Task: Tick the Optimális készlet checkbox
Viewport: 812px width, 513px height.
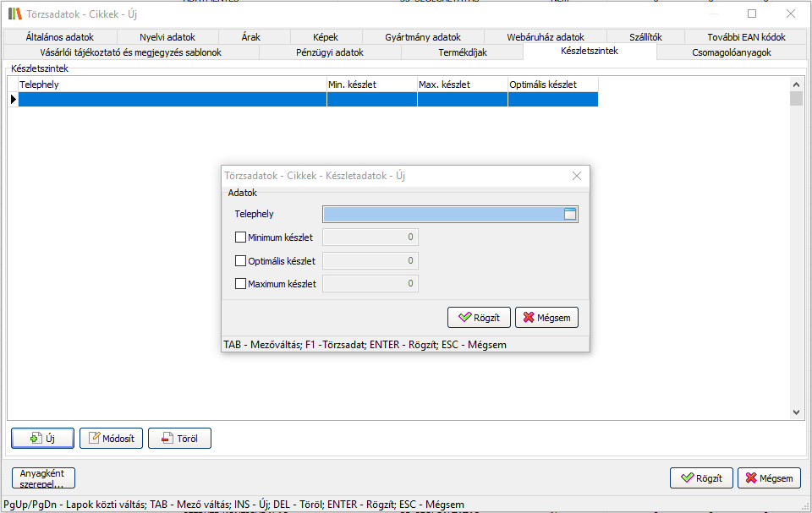Action: pos(240,261)
